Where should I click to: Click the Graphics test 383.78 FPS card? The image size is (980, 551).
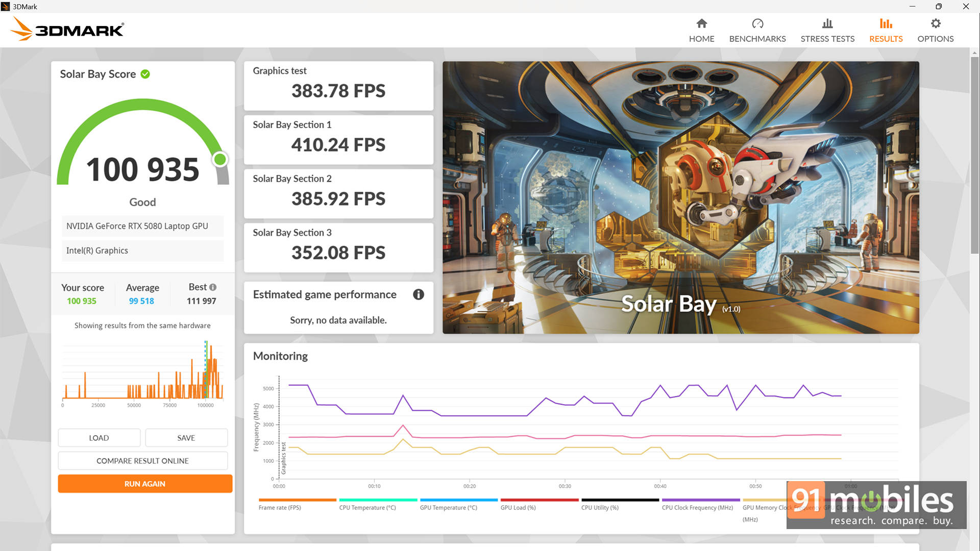coord(338,86)
